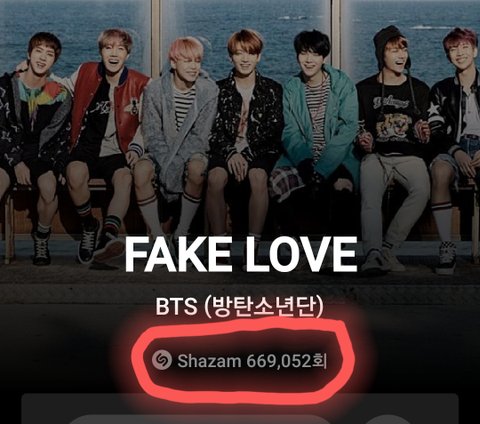Image resolution: width=480 pixels, height=424 pixels.
Task: Tap the Shazam logo icon beside the count
Action: tap(162, 360)
